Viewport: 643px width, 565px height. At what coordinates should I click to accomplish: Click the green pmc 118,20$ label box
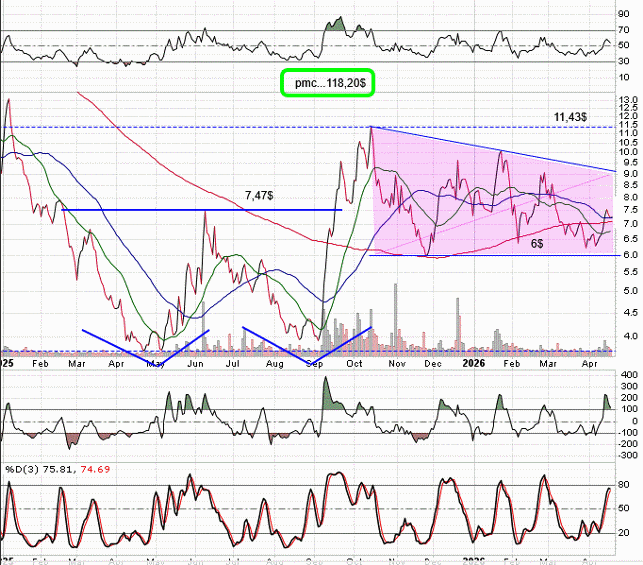pos(327,83)
